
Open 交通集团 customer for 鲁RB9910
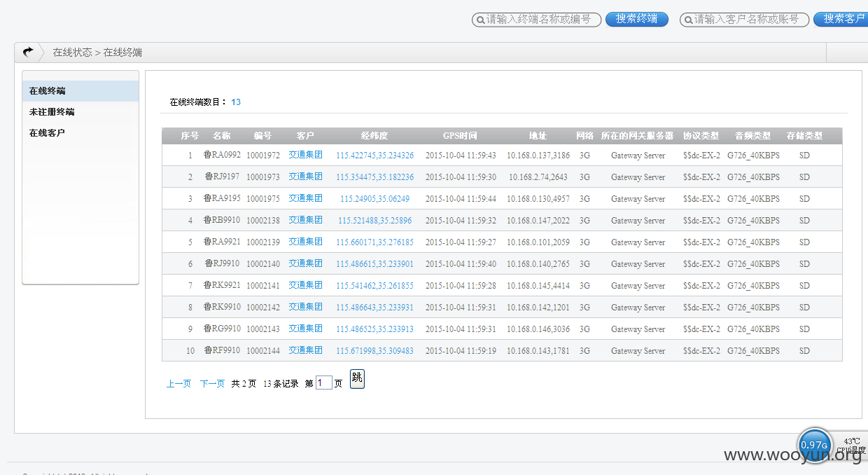305,220
